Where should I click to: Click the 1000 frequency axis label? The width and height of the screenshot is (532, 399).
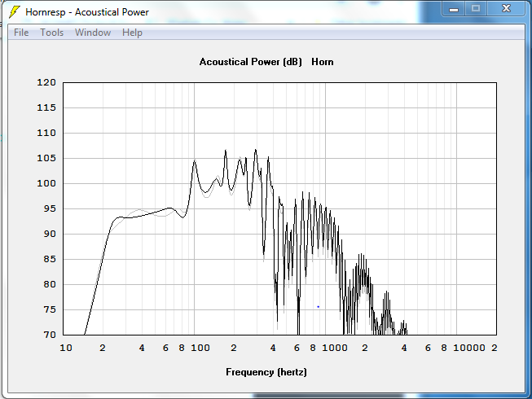[x=335, y=348]
